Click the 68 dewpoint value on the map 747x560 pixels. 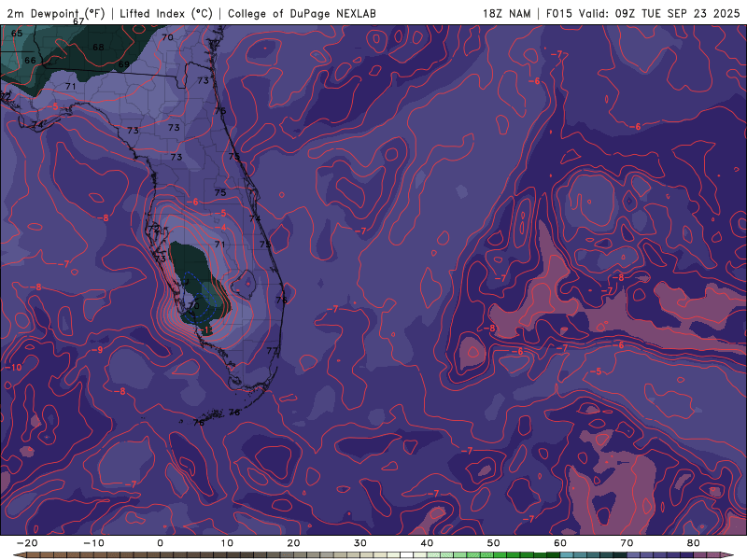tap(98, 48)
